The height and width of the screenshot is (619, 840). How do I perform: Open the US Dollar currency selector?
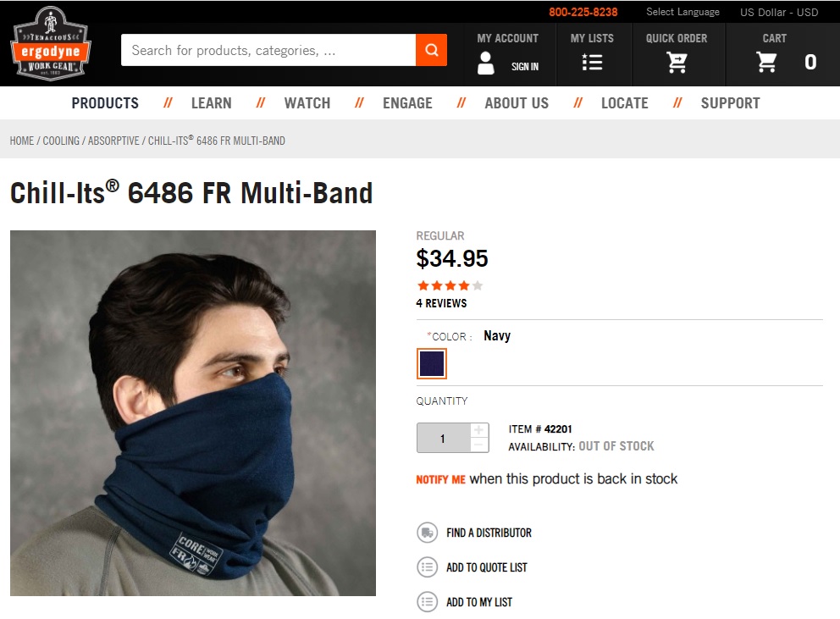pos(779,12)
